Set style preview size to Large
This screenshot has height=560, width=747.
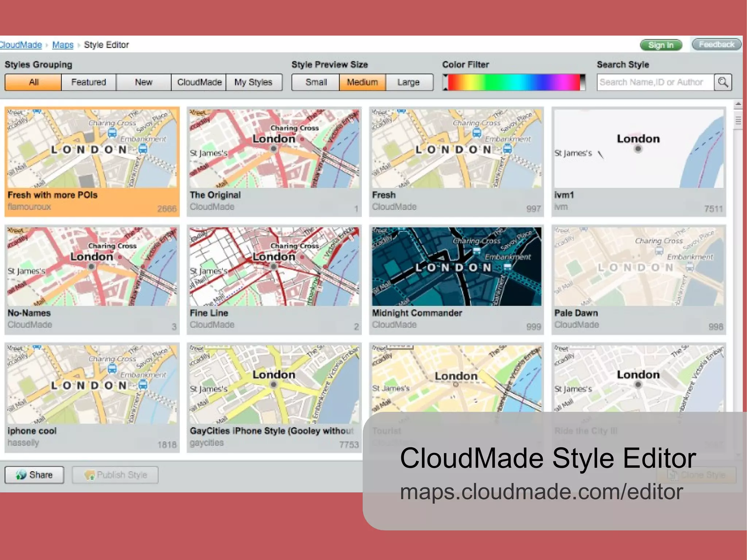(409, 82)
